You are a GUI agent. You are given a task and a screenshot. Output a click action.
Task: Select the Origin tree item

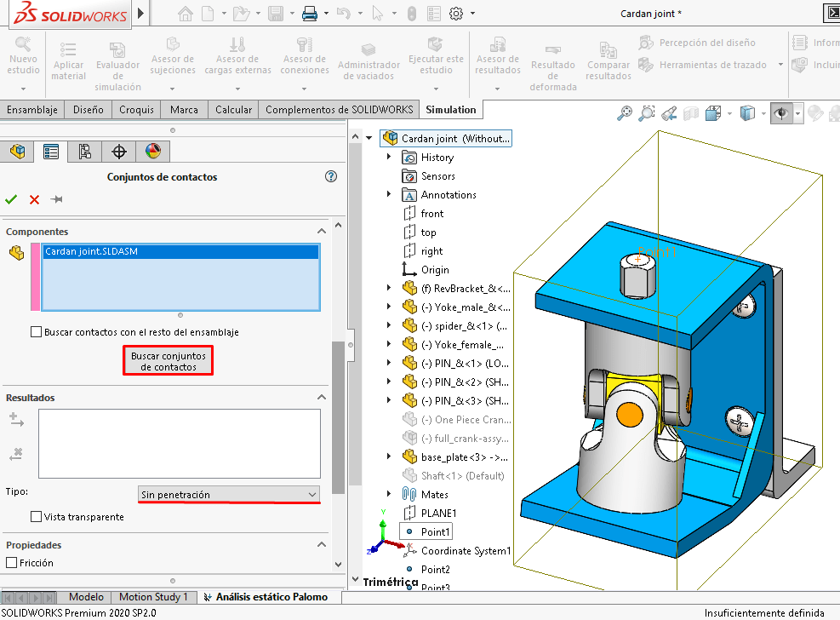pos(435,269)
